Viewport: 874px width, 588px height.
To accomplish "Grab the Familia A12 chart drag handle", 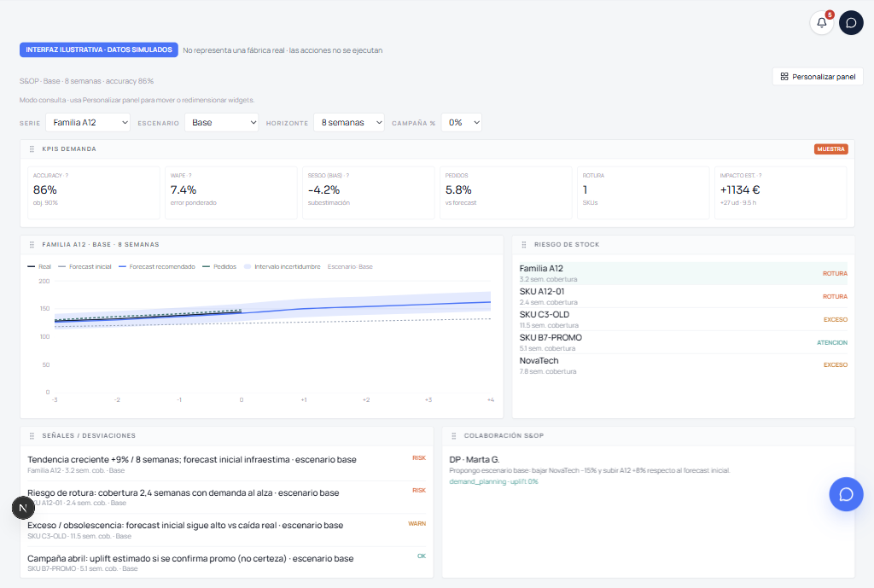I will [x=32, y=245].
